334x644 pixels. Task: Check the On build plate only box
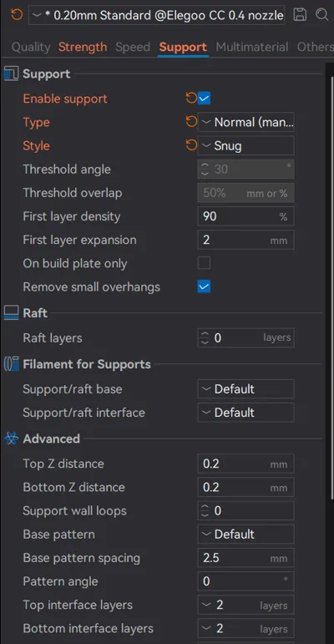[x=205, y=263]
